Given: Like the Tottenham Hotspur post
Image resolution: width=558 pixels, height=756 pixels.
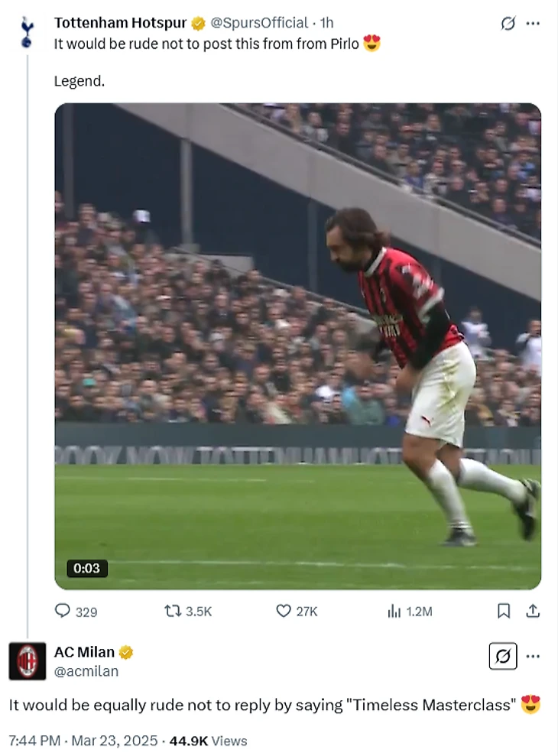Looking at the screenshot, I should coord(284,611).
